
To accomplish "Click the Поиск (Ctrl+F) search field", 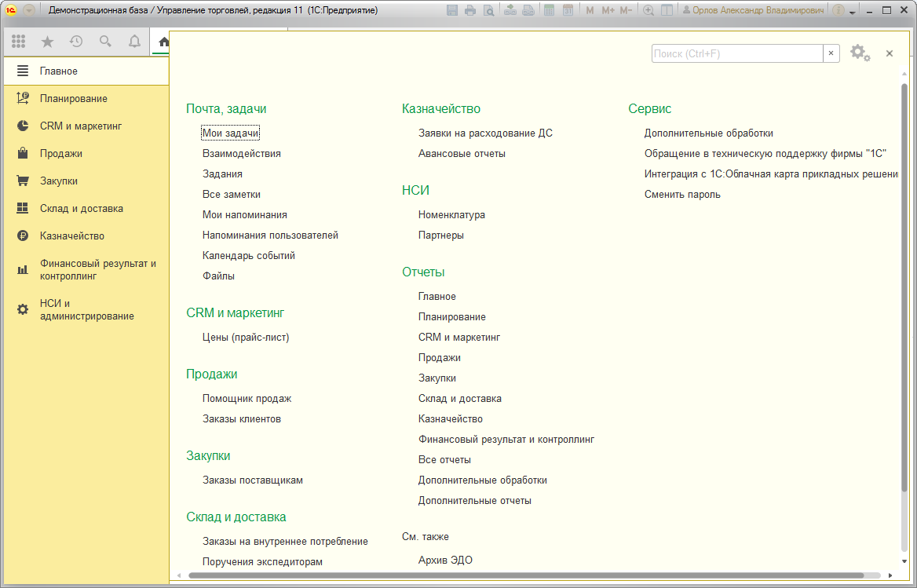I will click(737, 53).
